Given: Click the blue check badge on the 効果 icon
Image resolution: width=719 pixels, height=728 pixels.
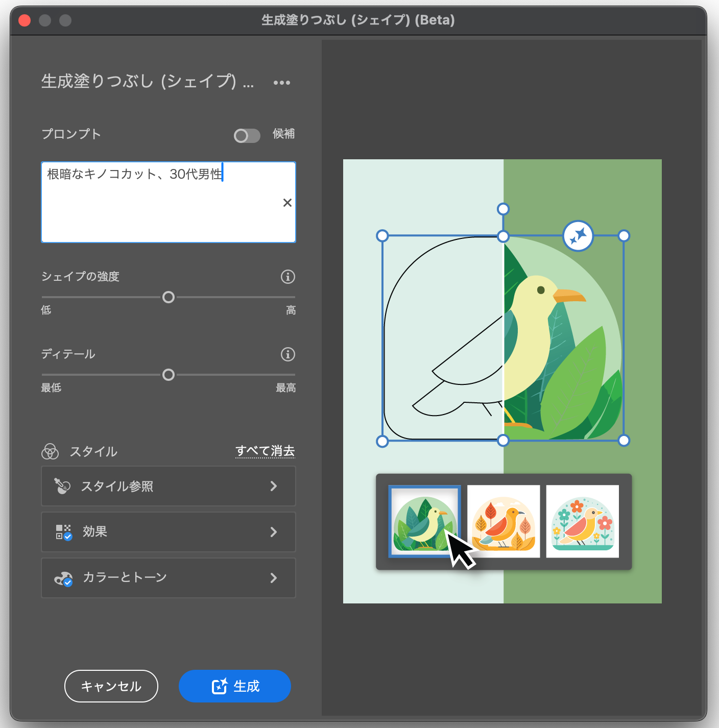Looking at the screenshot, I should point(67,538).
